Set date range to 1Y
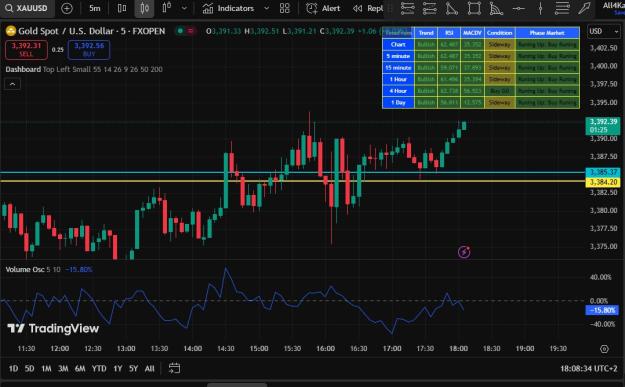 point(118,369)
